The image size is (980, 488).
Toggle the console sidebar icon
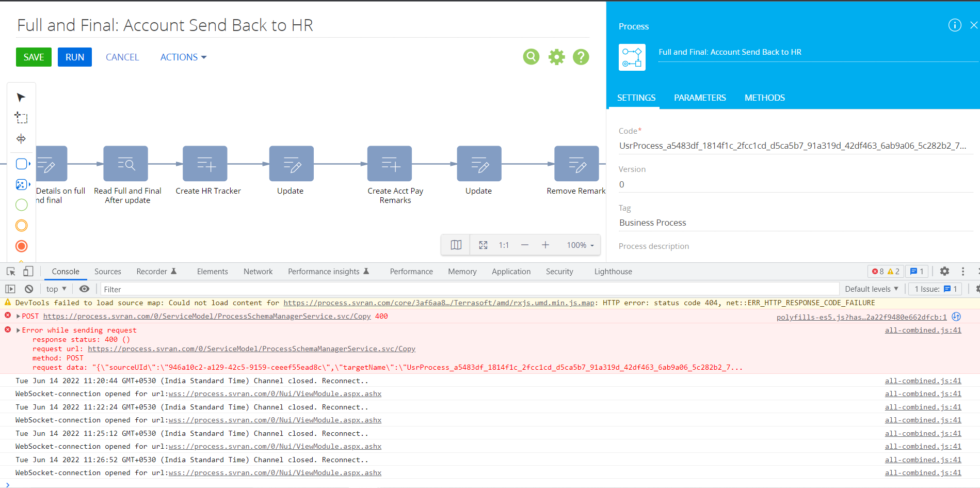tap(10, 289)
